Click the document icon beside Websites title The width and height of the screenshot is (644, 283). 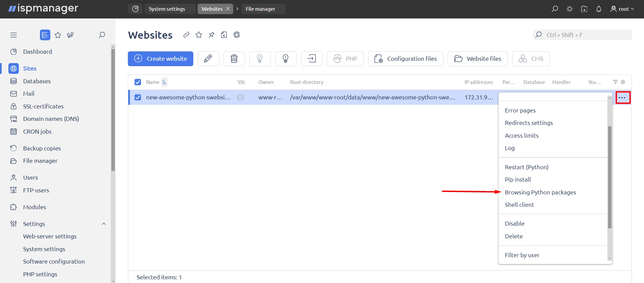coord(224,35)
